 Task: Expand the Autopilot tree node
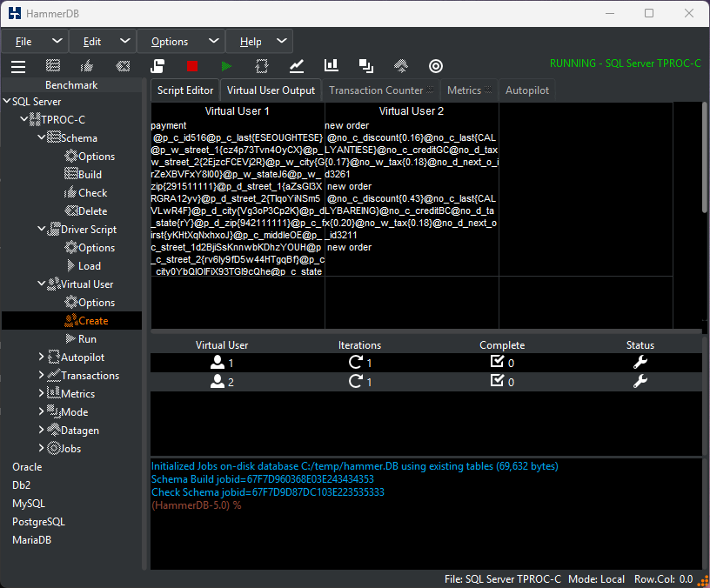point(41,357)
